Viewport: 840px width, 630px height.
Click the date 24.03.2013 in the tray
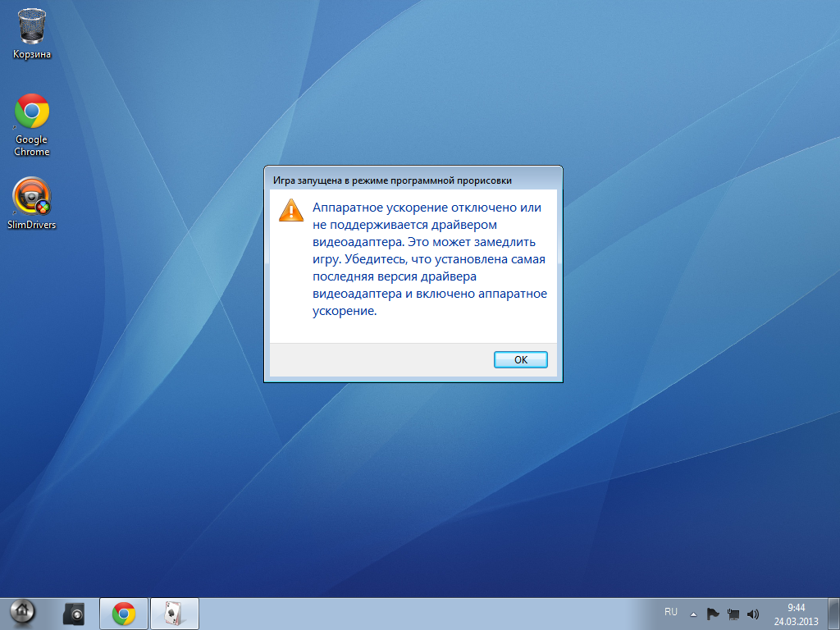796,622
